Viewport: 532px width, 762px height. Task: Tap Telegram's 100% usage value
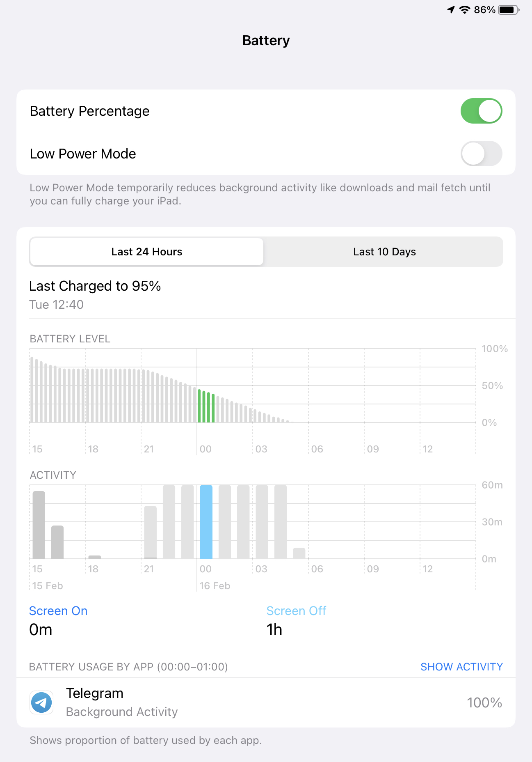[x=484, y=702]
